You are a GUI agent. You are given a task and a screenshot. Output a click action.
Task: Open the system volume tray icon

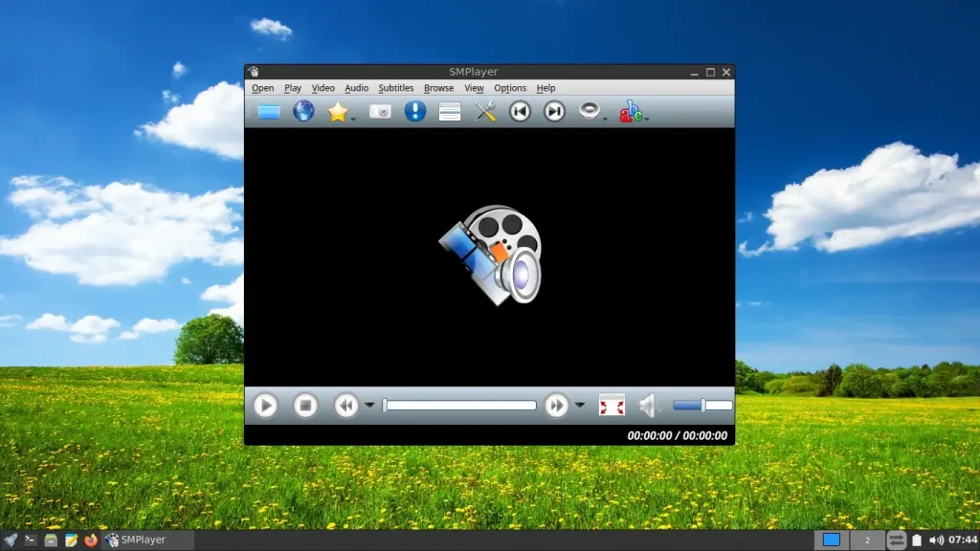(936, 540)
